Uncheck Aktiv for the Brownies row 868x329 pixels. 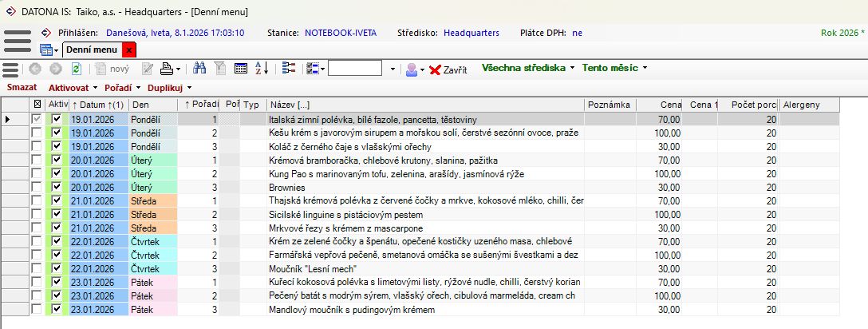[56, 187]
